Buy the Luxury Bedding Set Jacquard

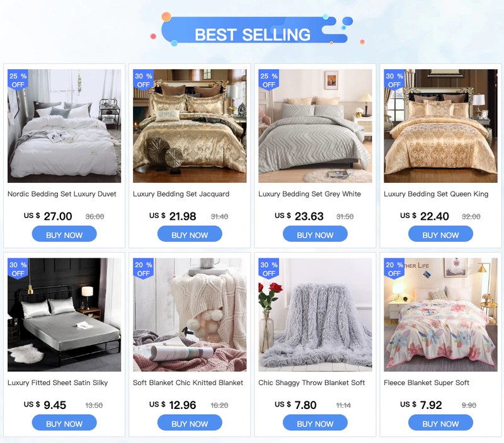(190, 234)
